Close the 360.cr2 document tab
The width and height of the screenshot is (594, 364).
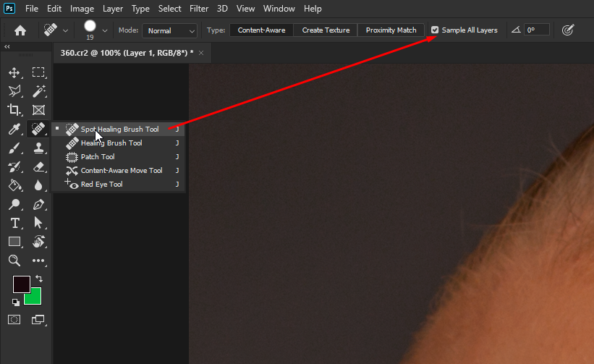point(201,53)
